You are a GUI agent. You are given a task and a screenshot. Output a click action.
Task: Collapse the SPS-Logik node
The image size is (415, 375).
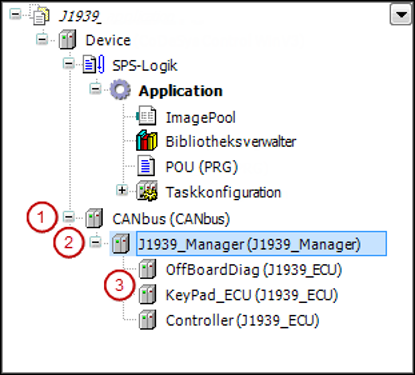[x=68, y=63]
